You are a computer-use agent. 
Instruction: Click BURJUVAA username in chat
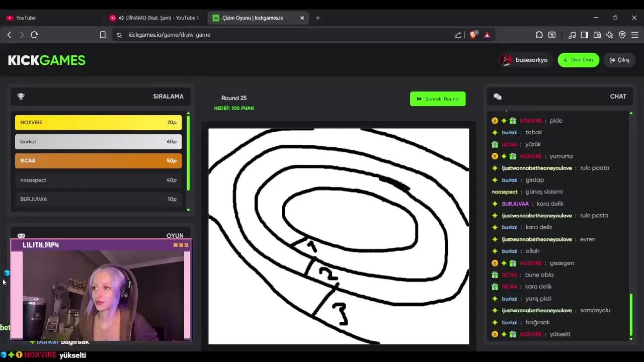click(x=515, y=204)
